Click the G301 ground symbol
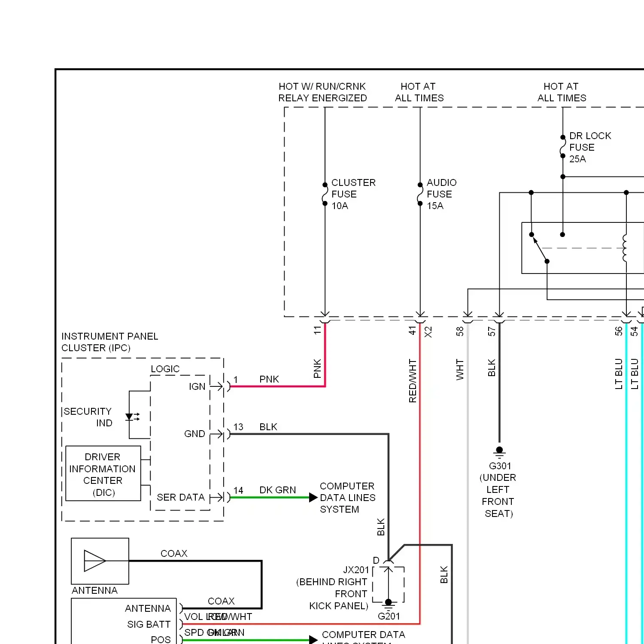This screenshot has height=644, width=644. point(499,452)
